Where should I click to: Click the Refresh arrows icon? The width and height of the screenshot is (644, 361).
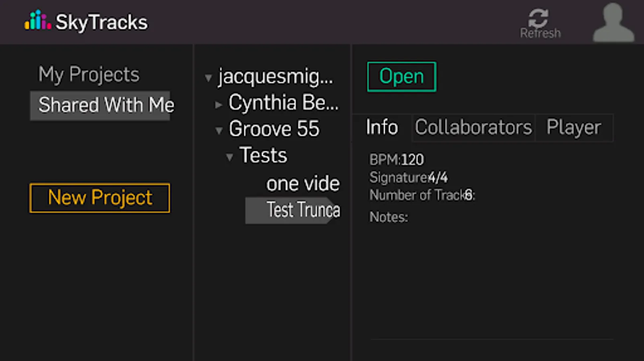coord(538,18)
